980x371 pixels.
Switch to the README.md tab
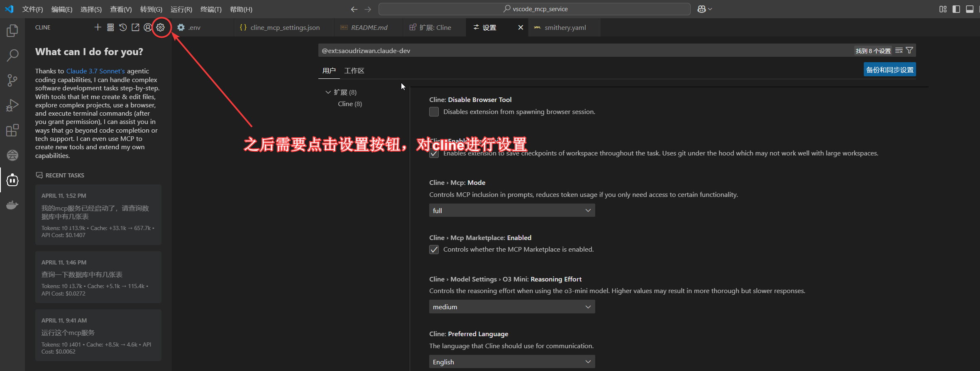tap(369, 27)
